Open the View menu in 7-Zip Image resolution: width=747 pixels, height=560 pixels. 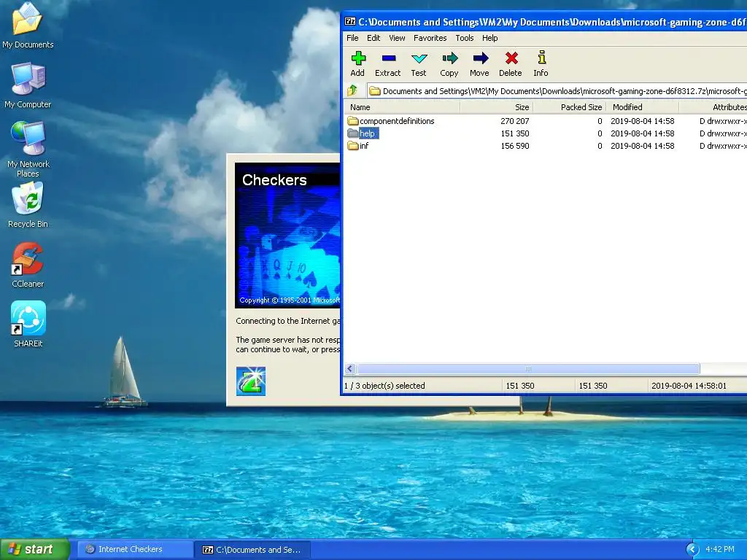pos(397,38)
